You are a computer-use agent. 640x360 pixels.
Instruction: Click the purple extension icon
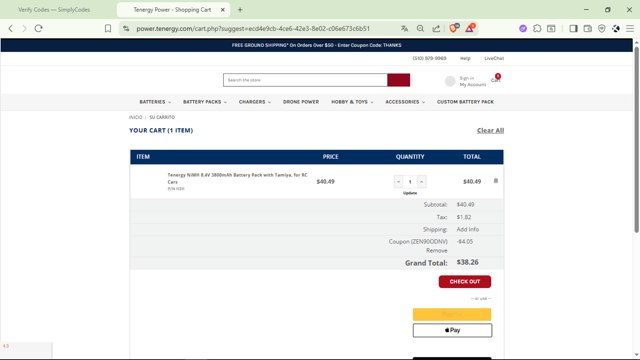[523, 29]
